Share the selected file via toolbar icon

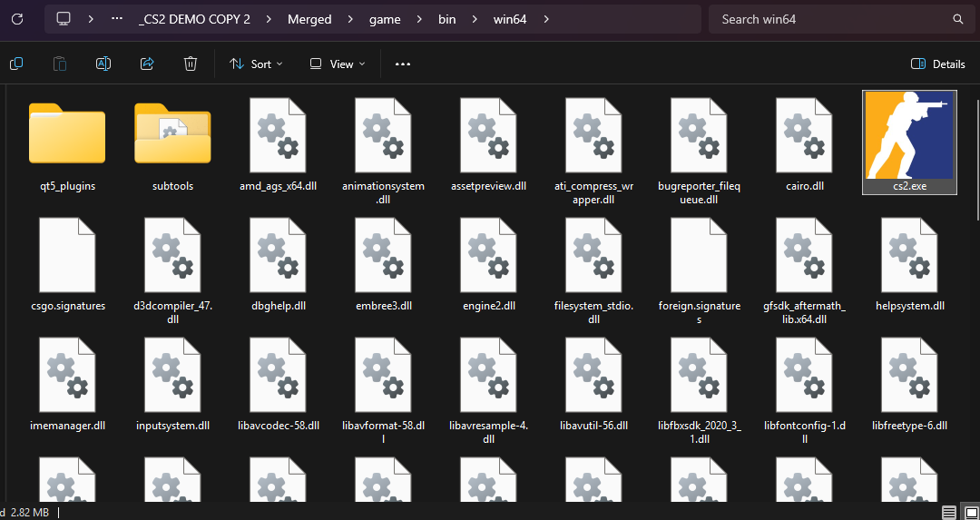tap(147, 64)
